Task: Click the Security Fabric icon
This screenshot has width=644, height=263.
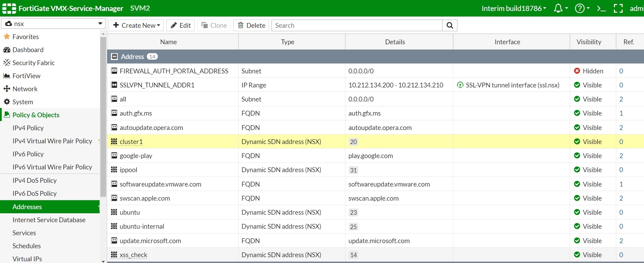Action: (x=7, y=63)
